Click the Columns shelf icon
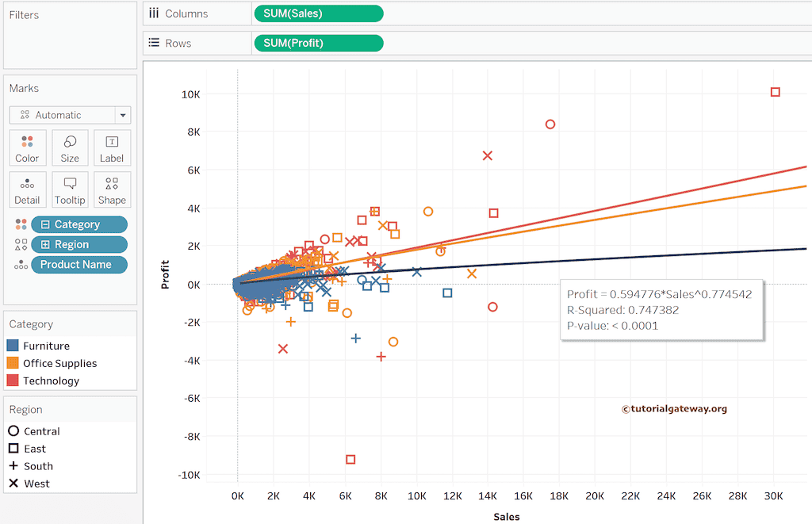This screenshot has height=524, width=812. click(x=153, y=13)
